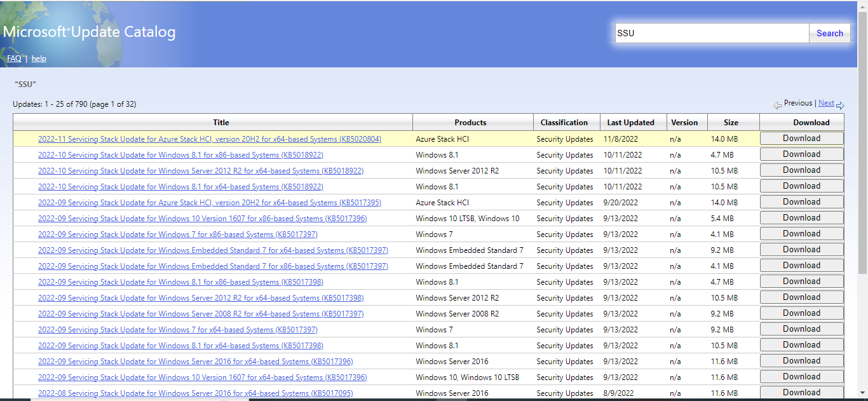The width and height of the screenshot is (868, 401).
Task: Go to the Next results page link
Action: coord(826,103)
